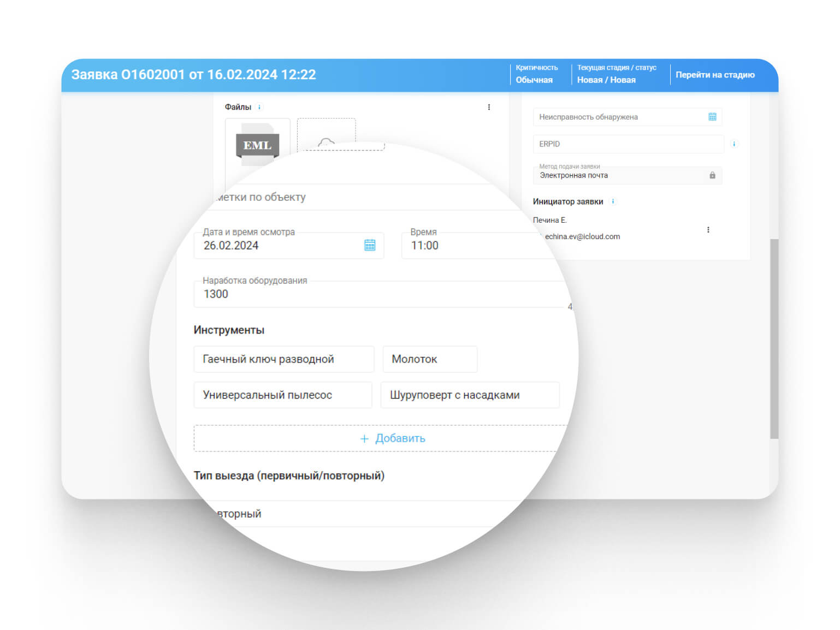Viewport: 840px width, 630px height.
Task: Click the date field 26.02.2024
Action: tap(289, 246)
